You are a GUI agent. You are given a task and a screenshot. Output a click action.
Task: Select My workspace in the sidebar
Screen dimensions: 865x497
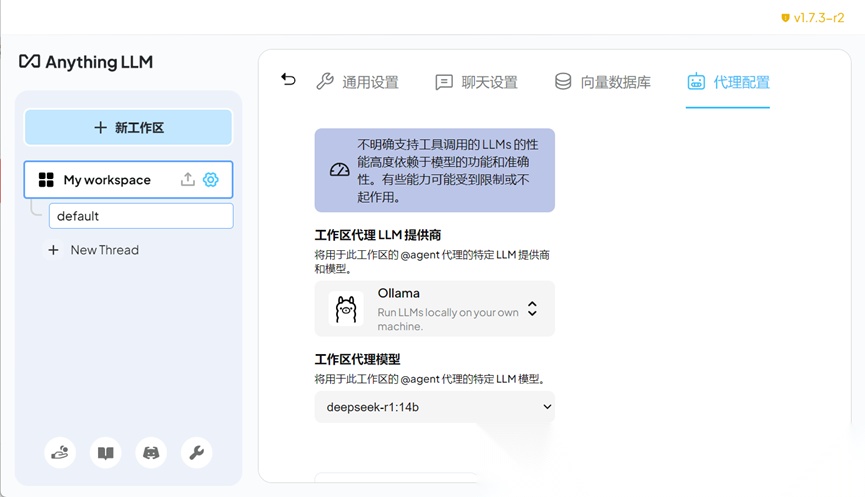[129, 180]
